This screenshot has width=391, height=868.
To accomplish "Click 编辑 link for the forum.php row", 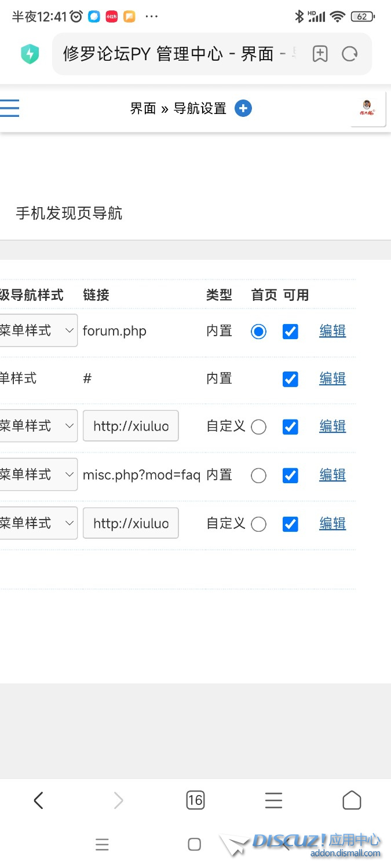I will click(x=332, y=331).
